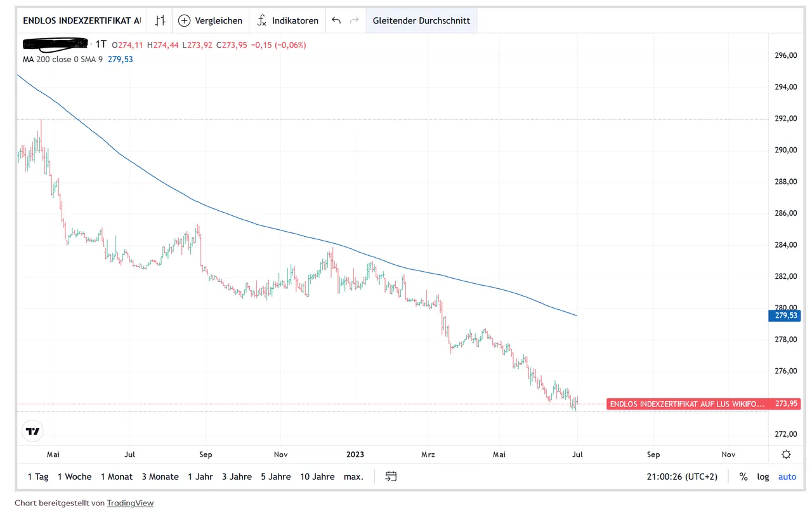
Task: Click the 272,00 price axis label
Action: point(786,434)
